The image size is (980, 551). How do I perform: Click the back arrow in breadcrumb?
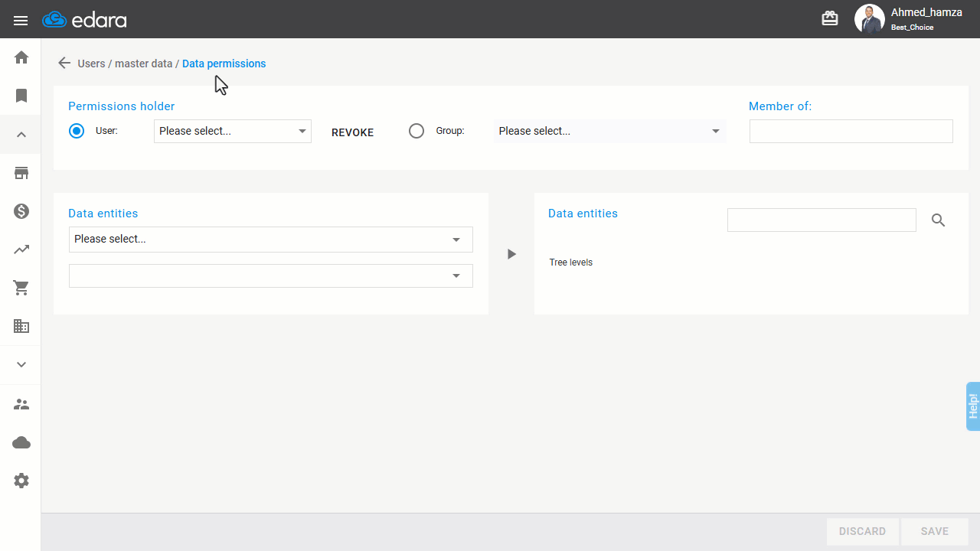(x=64, y=64)
